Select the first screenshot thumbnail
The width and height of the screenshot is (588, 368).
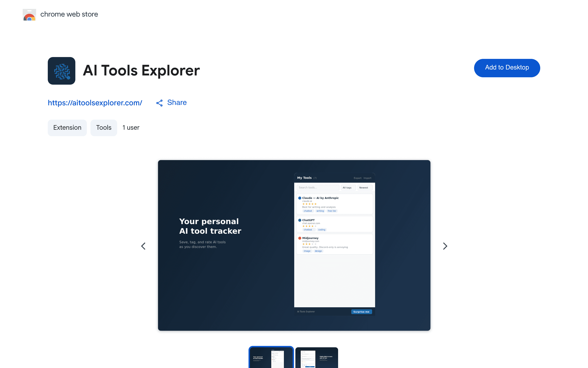[x=271, y=357]
